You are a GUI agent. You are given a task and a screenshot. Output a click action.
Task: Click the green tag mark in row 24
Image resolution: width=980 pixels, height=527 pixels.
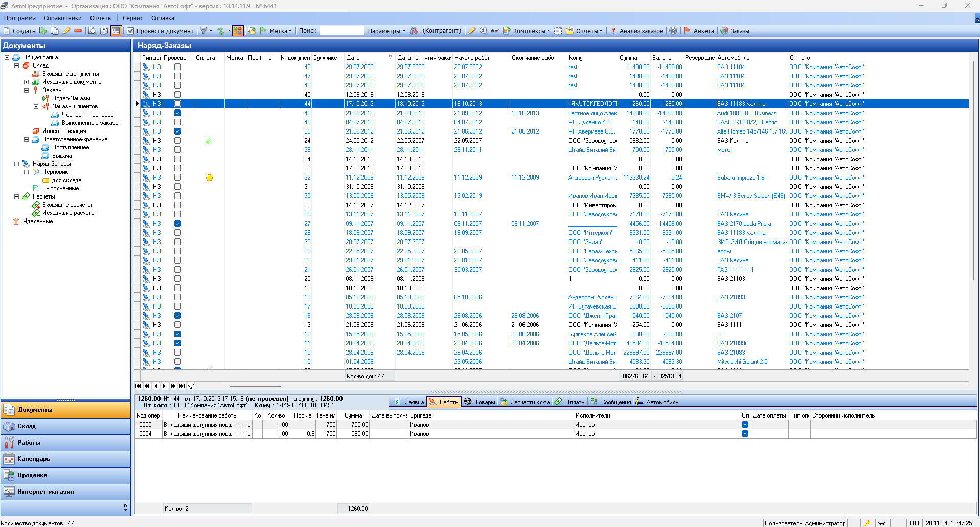pyautogui.click(x=209, y=141)
